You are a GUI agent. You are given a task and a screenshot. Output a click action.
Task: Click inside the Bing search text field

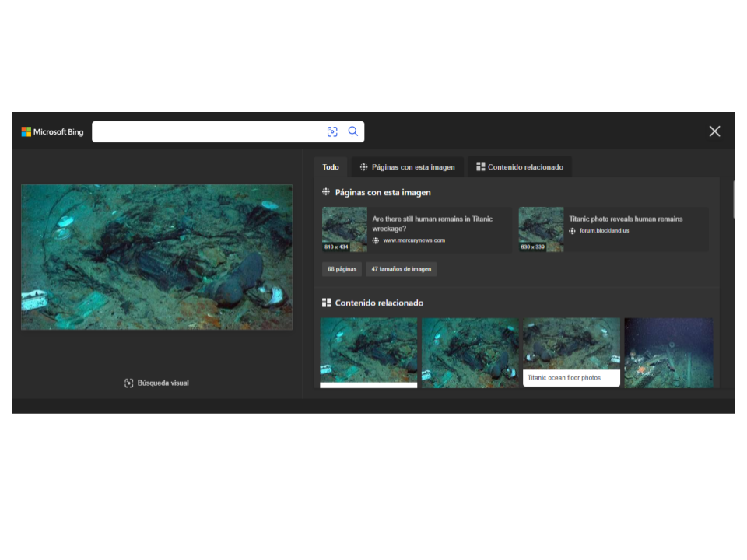coord(206,132)
